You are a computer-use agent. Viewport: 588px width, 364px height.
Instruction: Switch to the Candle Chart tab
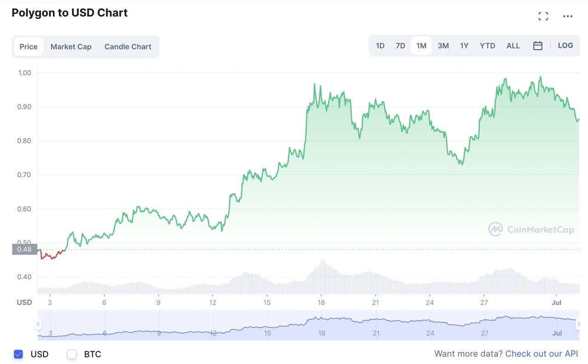click(128, 47)
